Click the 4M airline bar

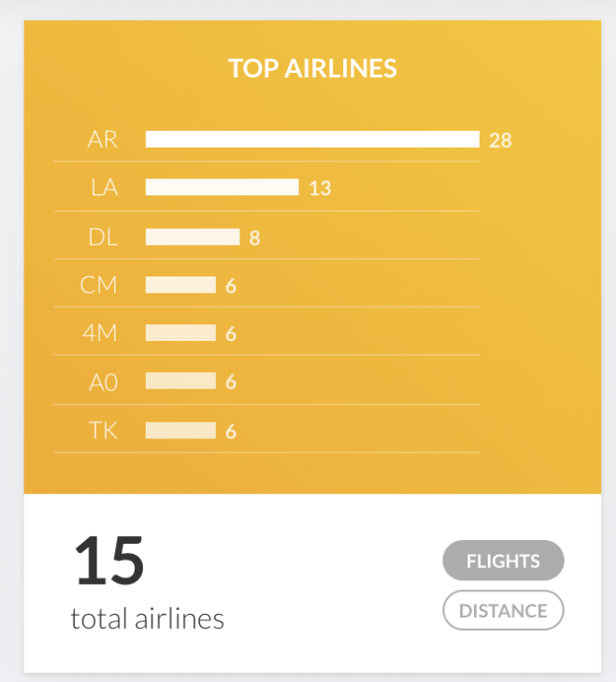pos(180,333)
